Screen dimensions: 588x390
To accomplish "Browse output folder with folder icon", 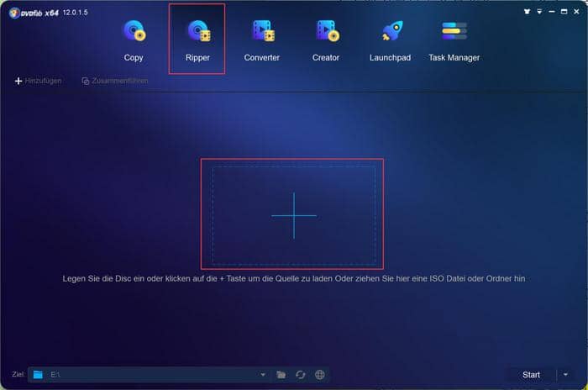I will pos(281,374).
